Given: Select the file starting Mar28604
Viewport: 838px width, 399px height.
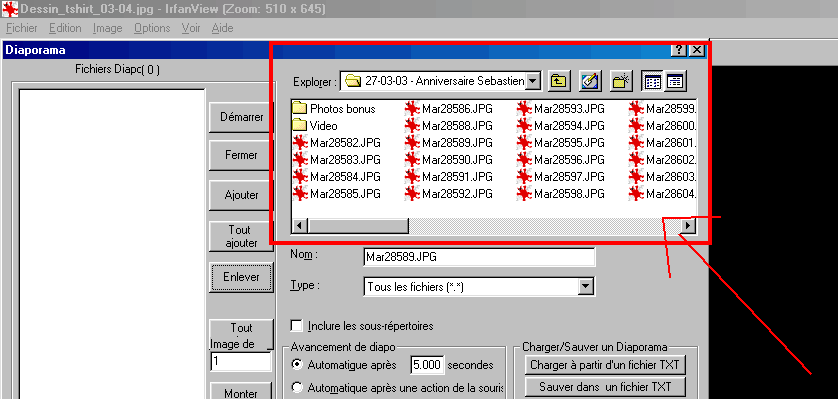Looking at the screenshot, I should click(663, 194).
